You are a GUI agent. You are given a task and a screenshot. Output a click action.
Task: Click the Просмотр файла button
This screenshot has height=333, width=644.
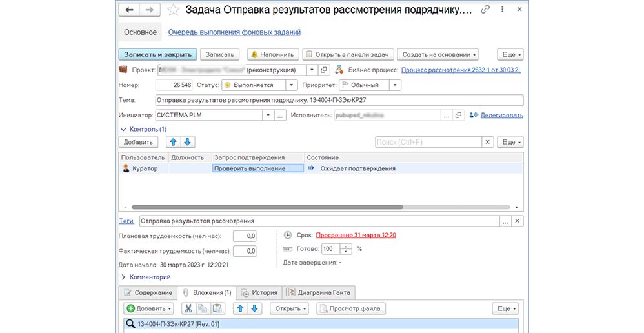(x=351, y=308)
